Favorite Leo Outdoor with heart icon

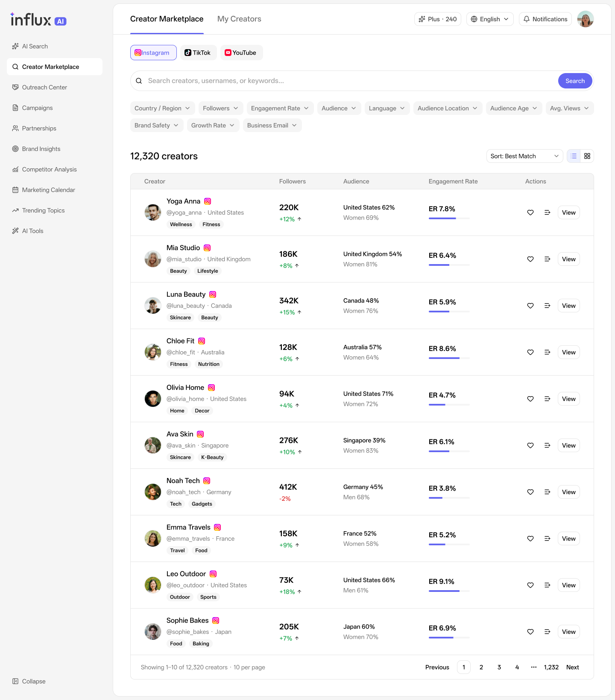tap(530, 585)
